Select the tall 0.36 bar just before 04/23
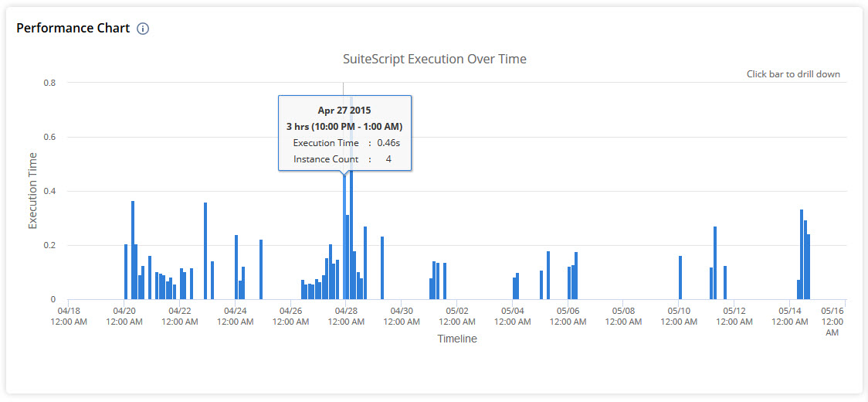Viewport: 868px width, 402px height. tap(205, 250)
